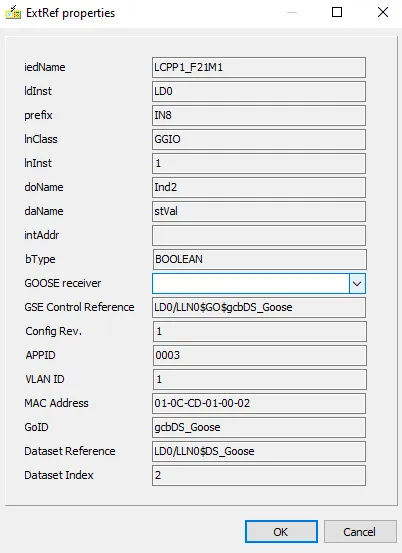Click the MAC Address field 01-0C-CD-01-00-02

tap(259, 403)
